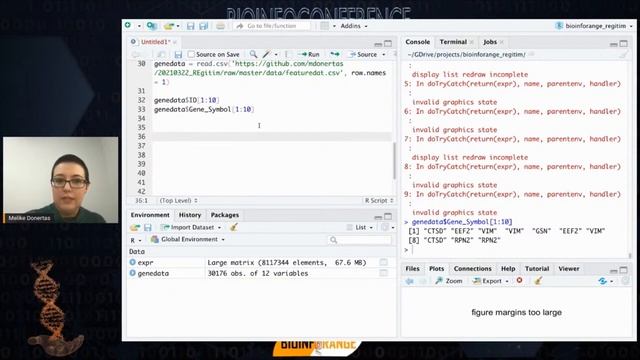Switch to the Help tab
Screen dimensions: 640x360
point(508,269)
